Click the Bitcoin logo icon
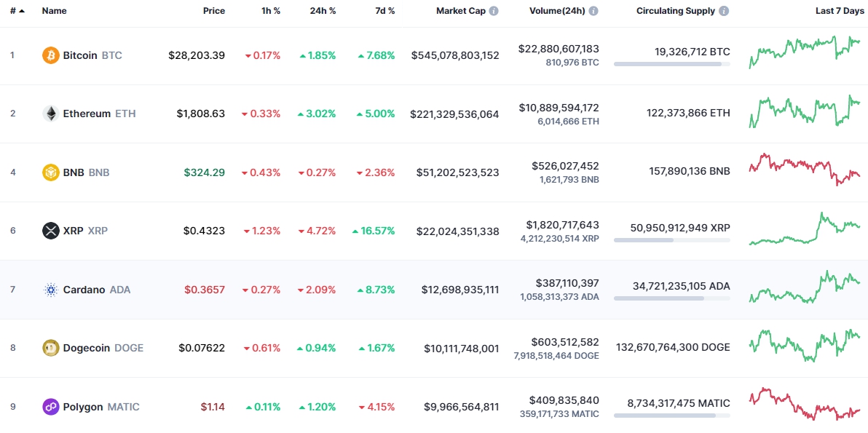 coord(50,55)
